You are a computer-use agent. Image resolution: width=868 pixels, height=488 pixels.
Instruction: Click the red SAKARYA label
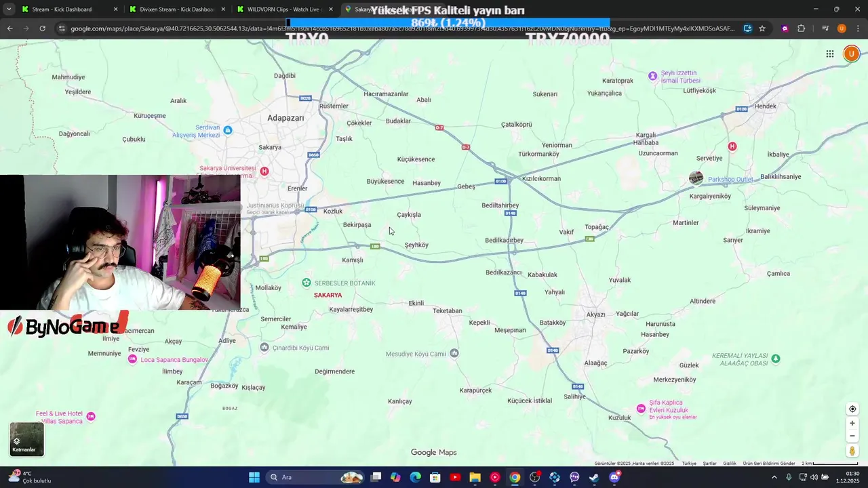click(x=328, y=295)
